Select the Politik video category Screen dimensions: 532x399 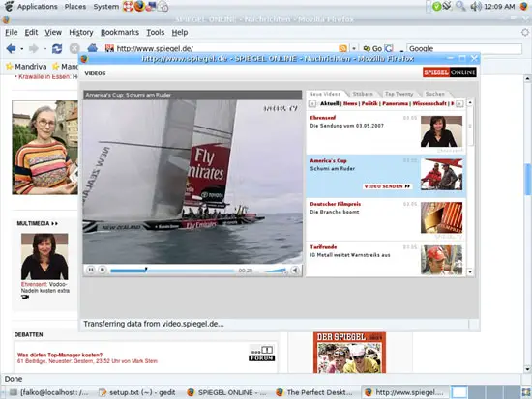pos(369,103)
